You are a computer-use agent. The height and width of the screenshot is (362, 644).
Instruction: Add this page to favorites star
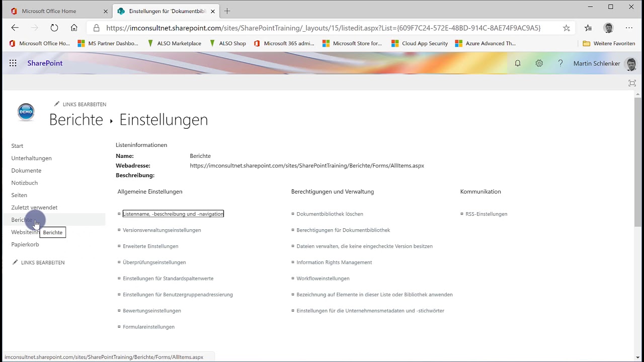[567, 28]
